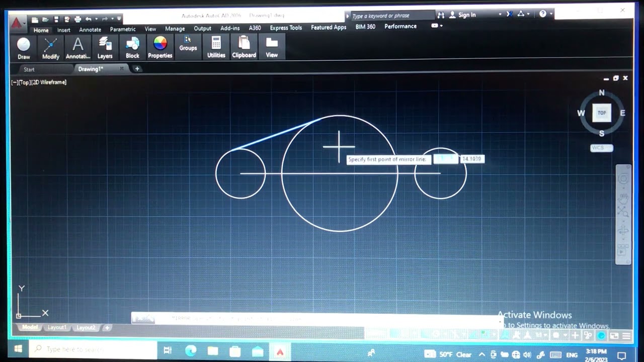Image resolution: width=644 pixels, height=362 pixels.
Task: Click the binoculars search icon
Action: point(441,15)
